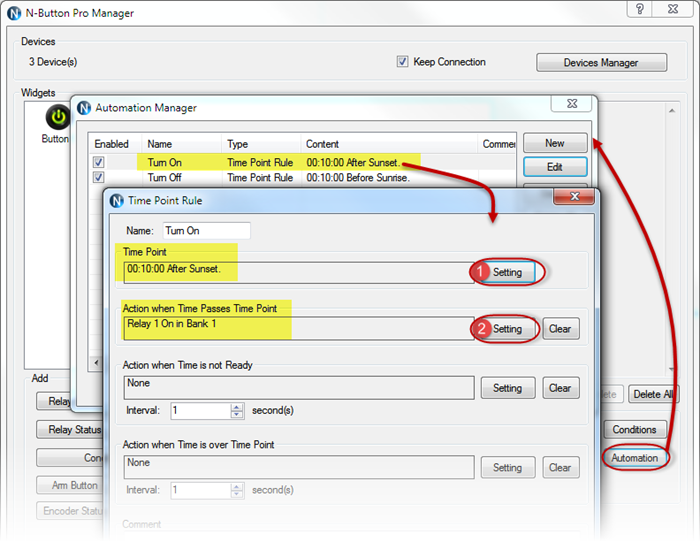Click the Type column header
The image size is (700, 542).
click(261, 144)
